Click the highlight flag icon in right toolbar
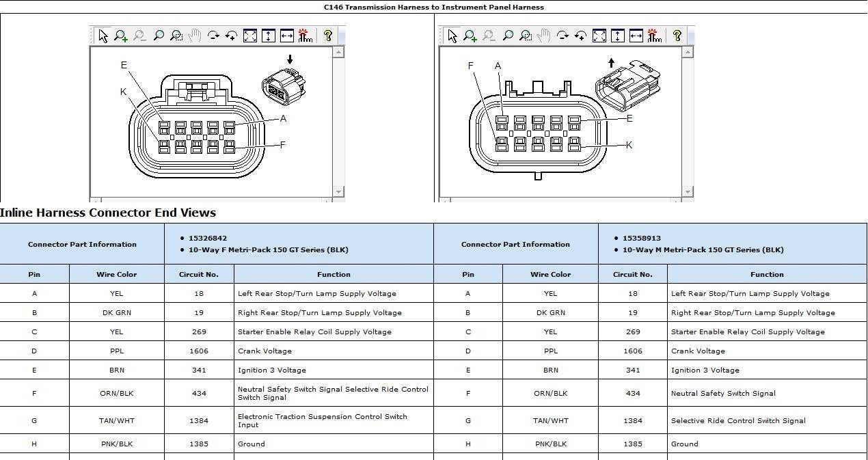The width and height of the screenshot is (868, 460). click(x=655, y=34)
